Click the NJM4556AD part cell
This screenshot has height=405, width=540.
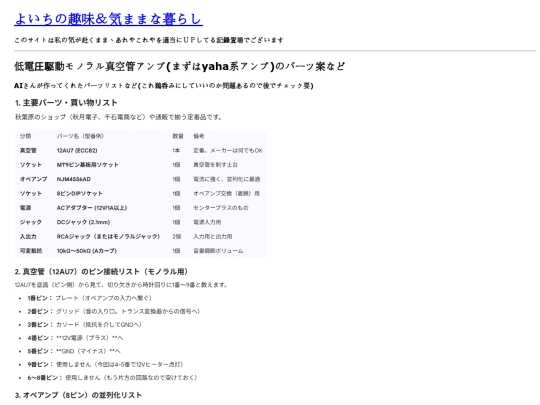[x=74, y=179]
